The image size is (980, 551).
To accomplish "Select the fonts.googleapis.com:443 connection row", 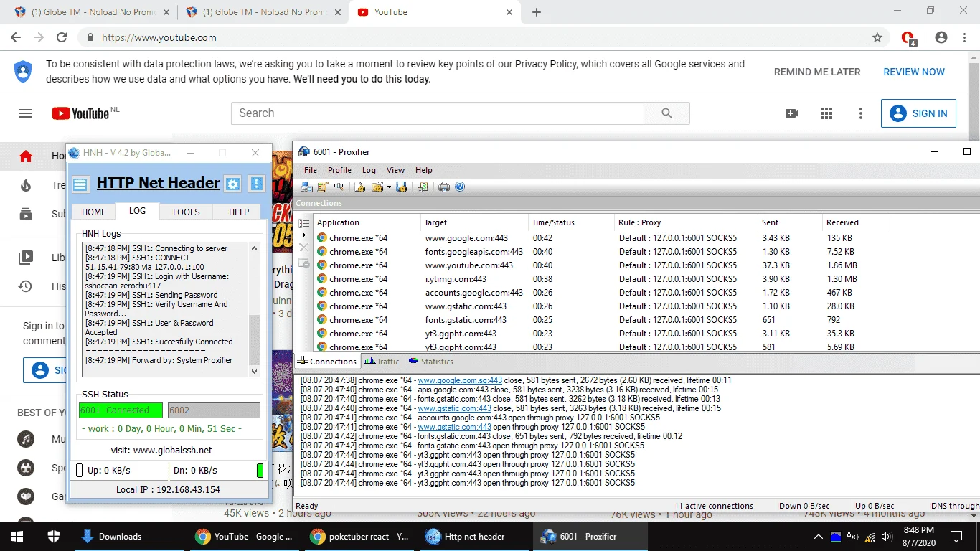I will pos(601,252).
